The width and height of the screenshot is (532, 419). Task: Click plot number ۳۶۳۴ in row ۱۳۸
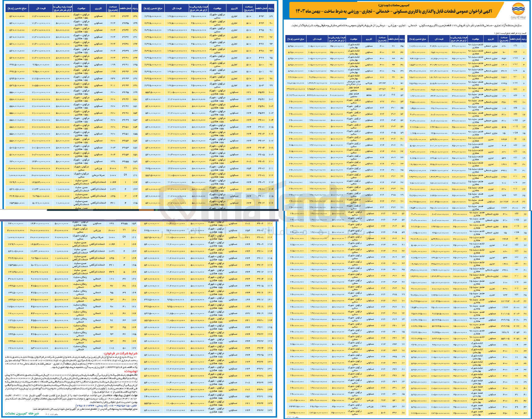pyautogui.click(x=125, y=16)
